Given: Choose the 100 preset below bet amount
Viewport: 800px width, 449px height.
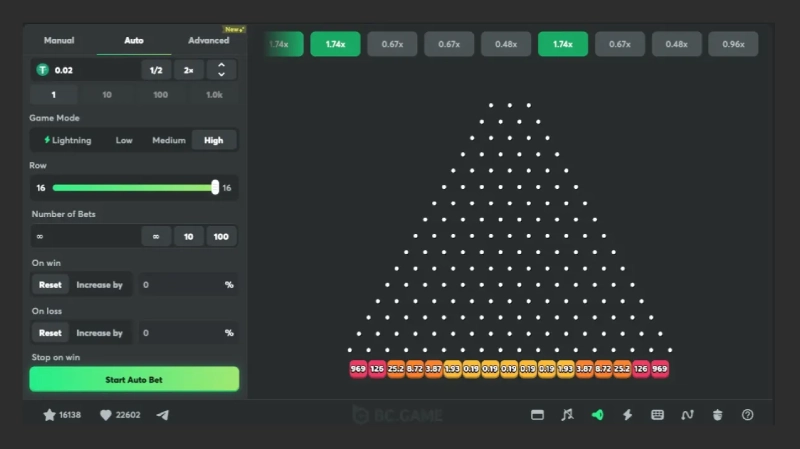Looking at the screenshot, I should pyautogui.click(x=160, y=95).
